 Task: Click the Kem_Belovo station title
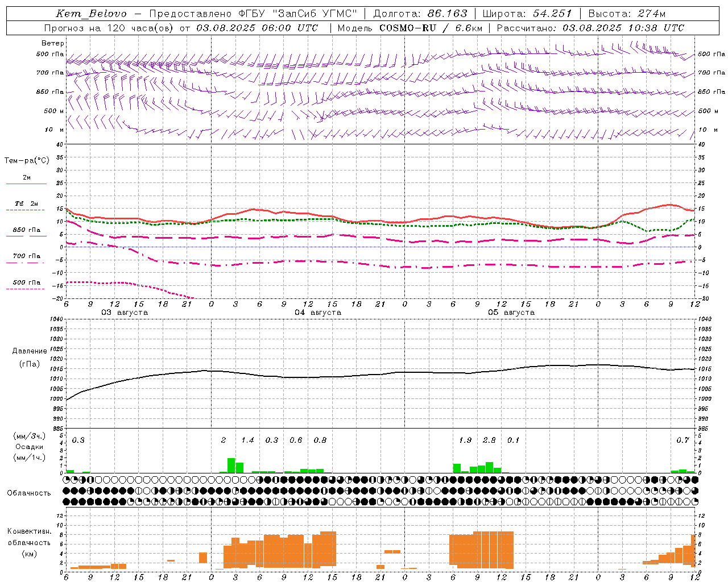[x=91, y=14]
